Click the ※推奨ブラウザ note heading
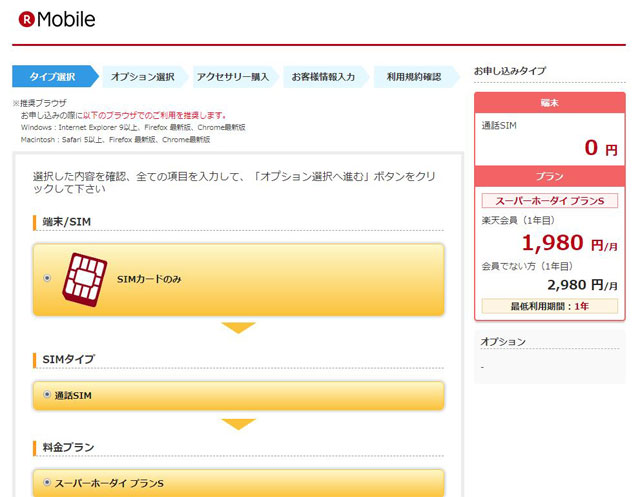The width and height of the screenshot is (640, 497). (39, 103)
